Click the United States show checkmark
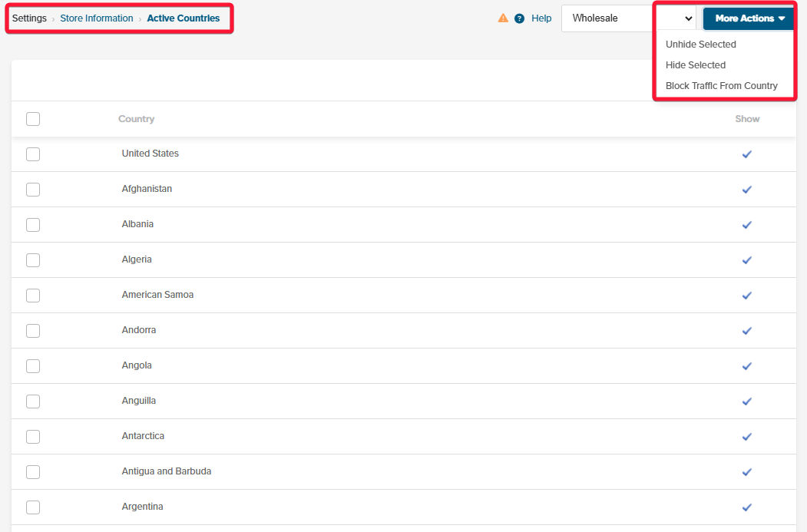The image size is (807, 532). 747,154
